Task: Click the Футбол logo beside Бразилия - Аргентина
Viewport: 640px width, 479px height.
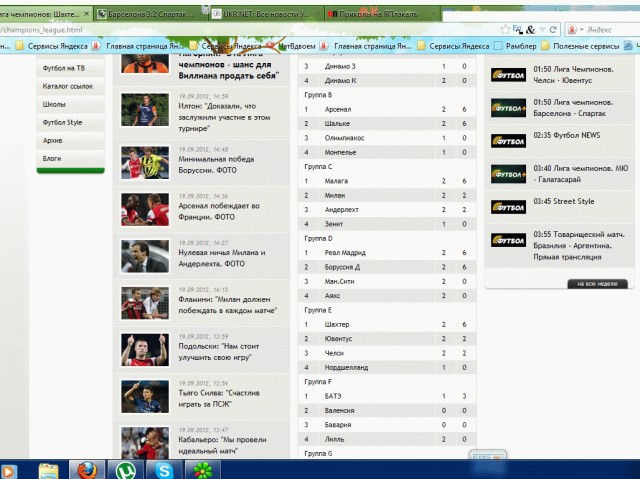Action: (x=508, y=240)
